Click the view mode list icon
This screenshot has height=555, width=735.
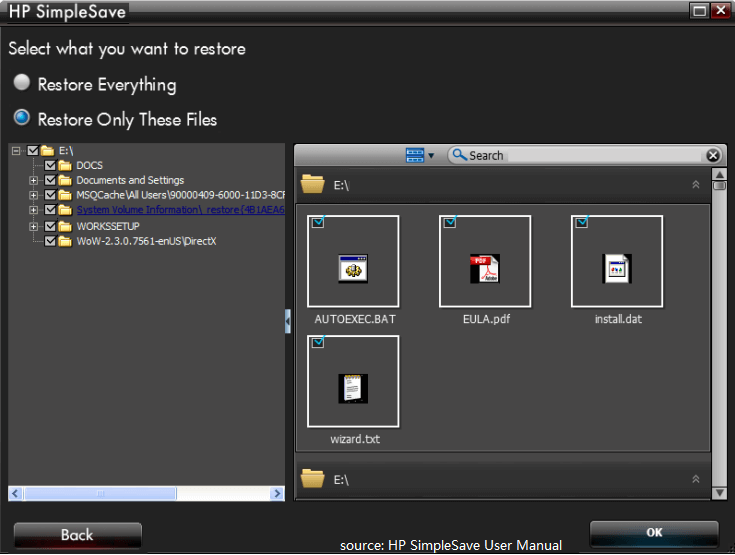415,155
